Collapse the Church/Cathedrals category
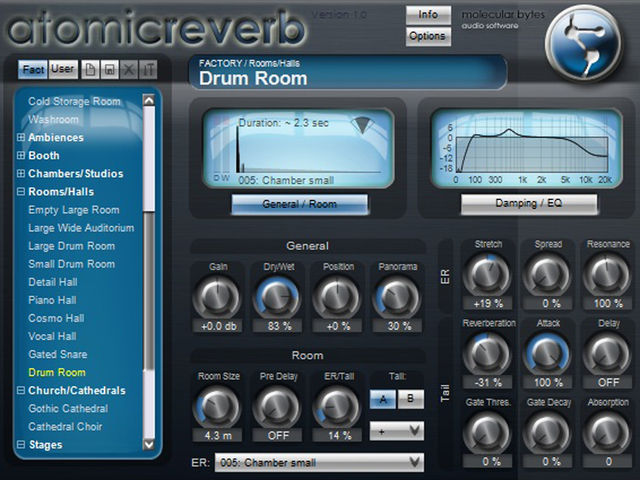This screenshot has height=480, width=640. (20, 390)
